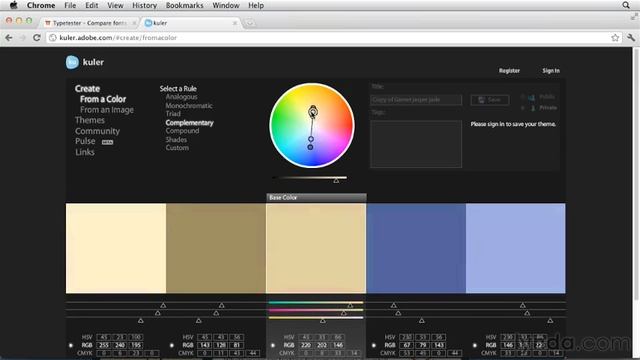Click the RGB value 255 field
Screen dimensions: 640x360
coord(104,345)
